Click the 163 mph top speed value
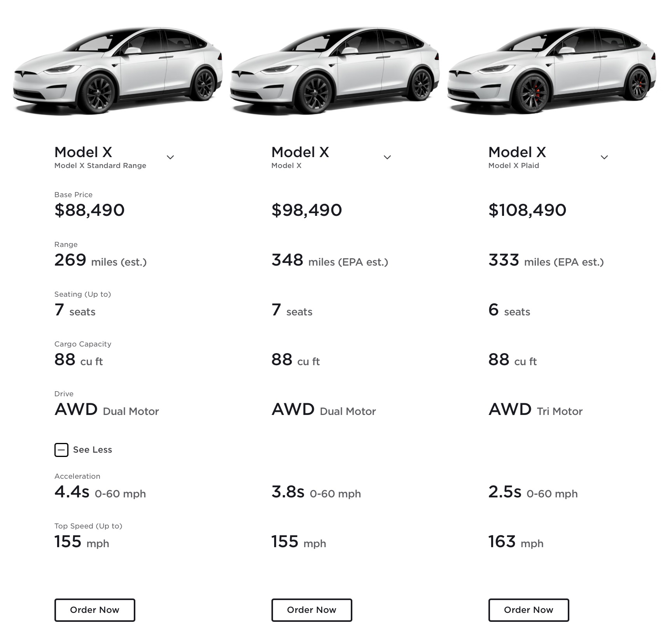 (516, 542)
